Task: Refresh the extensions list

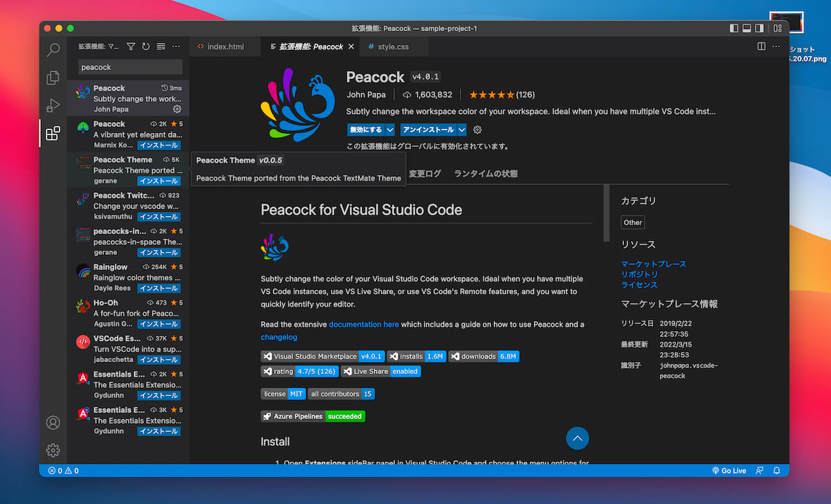Action: pyautogui.click(x=145, y=46)
